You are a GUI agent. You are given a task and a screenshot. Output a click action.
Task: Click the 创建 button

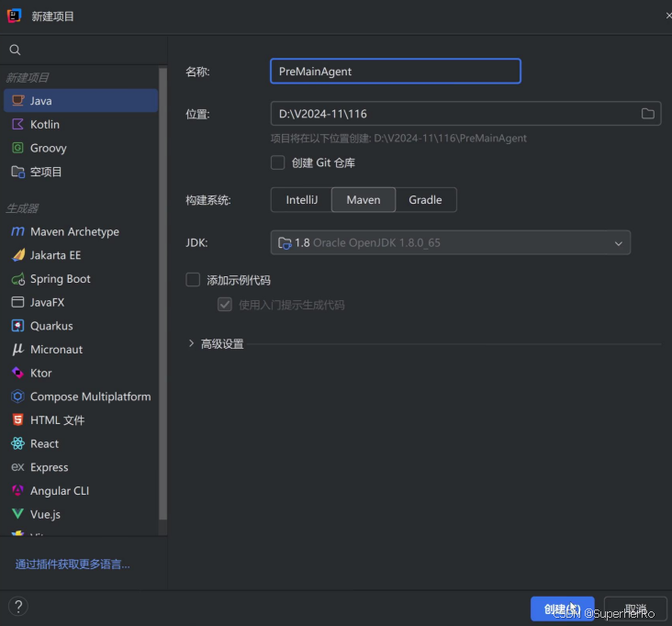pos(562,609)
